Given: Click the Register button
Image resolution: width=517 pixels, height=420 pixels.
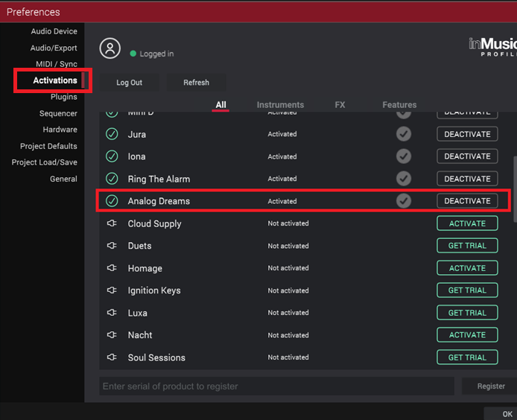Looking at the screenshot, I should [491, 386].
